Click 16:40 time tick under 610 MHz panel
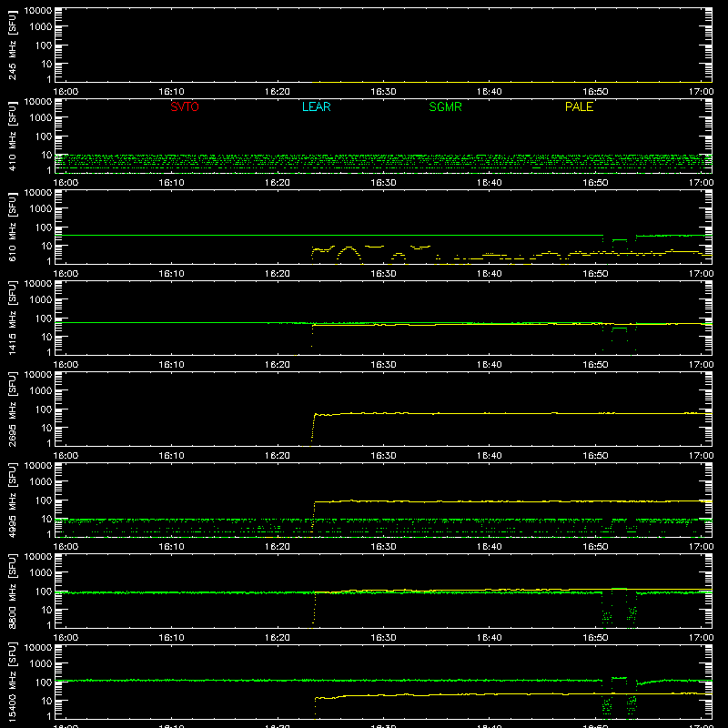The height and width of the screenshot is (728, 728). (490, 274)
